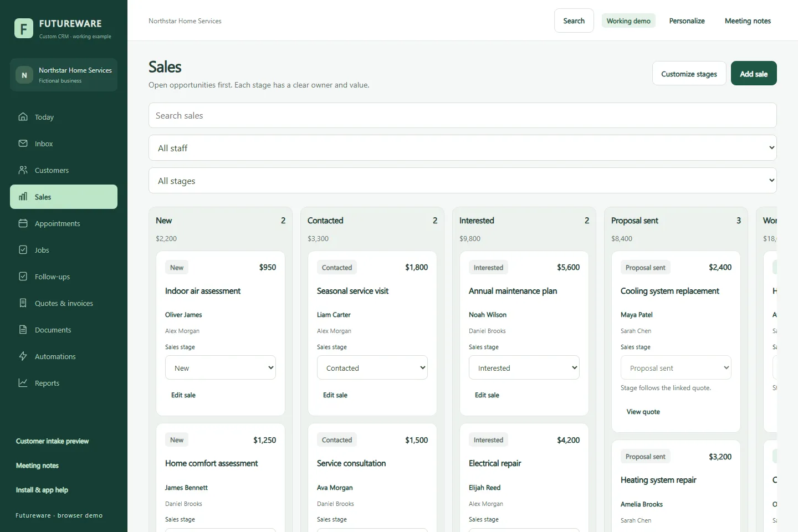Click the Sales bar chart icon
This screenshot has height=532, width=798.
pyautogui.click(x=23, y=197)
